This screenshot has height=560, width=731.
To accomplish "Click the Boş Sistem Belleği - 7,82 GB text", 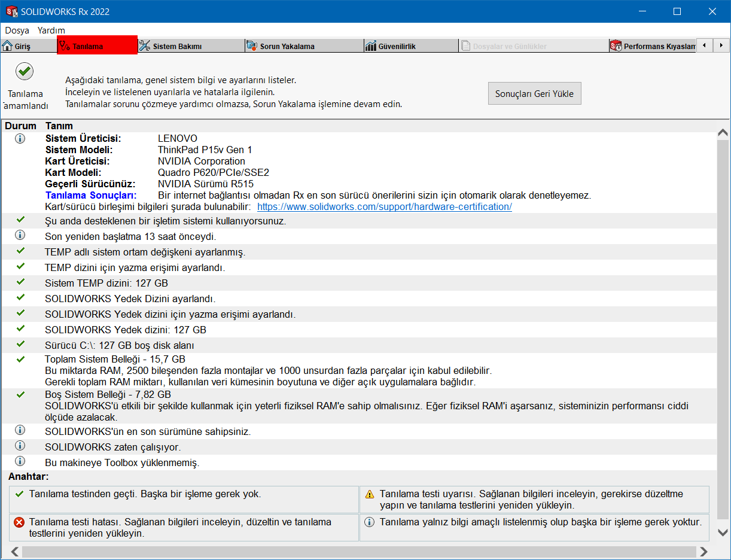I will click(108, 395).
